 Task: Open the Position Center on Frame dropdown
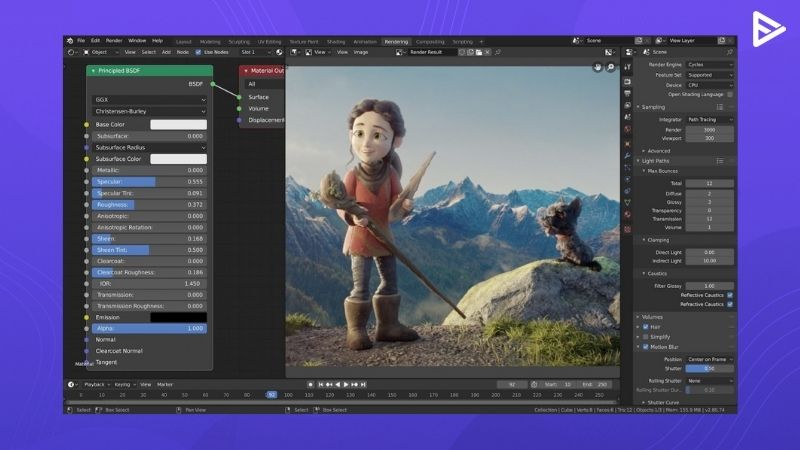click(710, 359)
